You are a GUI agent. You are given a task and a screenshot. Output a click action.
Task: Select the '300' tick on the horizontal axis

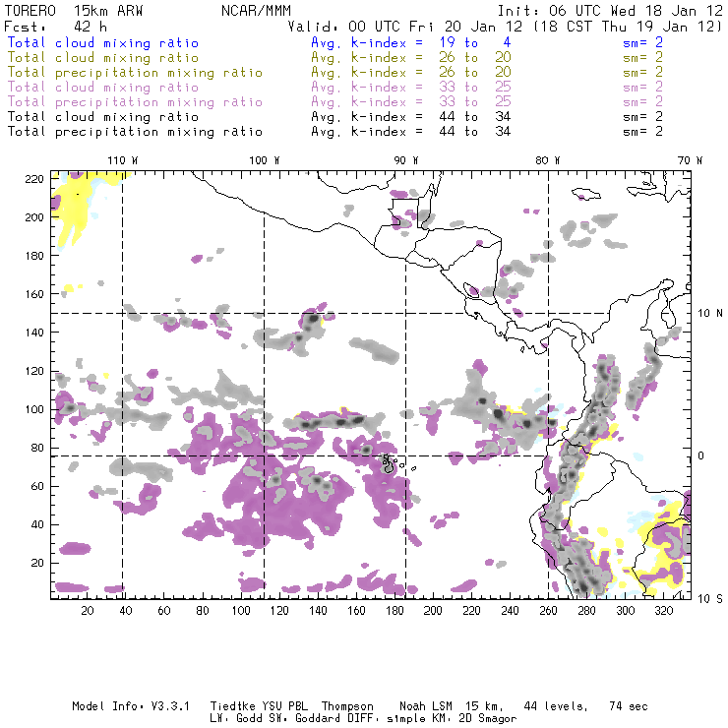pos(626,611)
